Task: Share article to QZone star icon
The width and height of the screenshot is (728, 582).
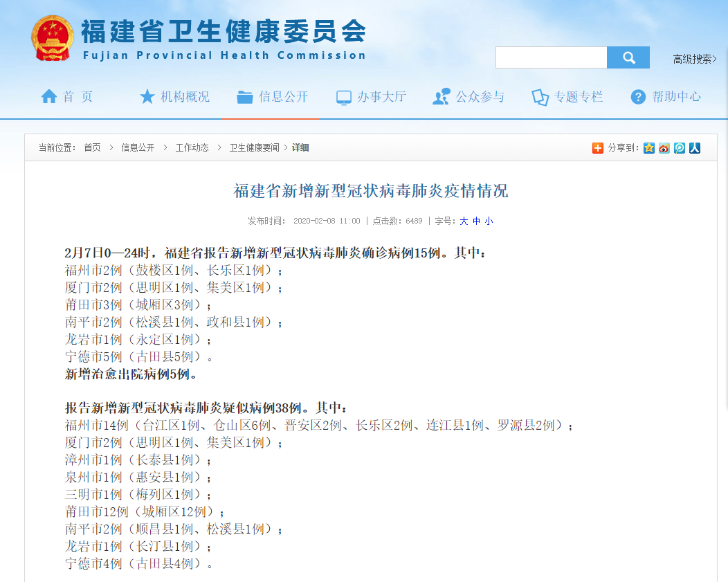Action: (x=648, y=147)
